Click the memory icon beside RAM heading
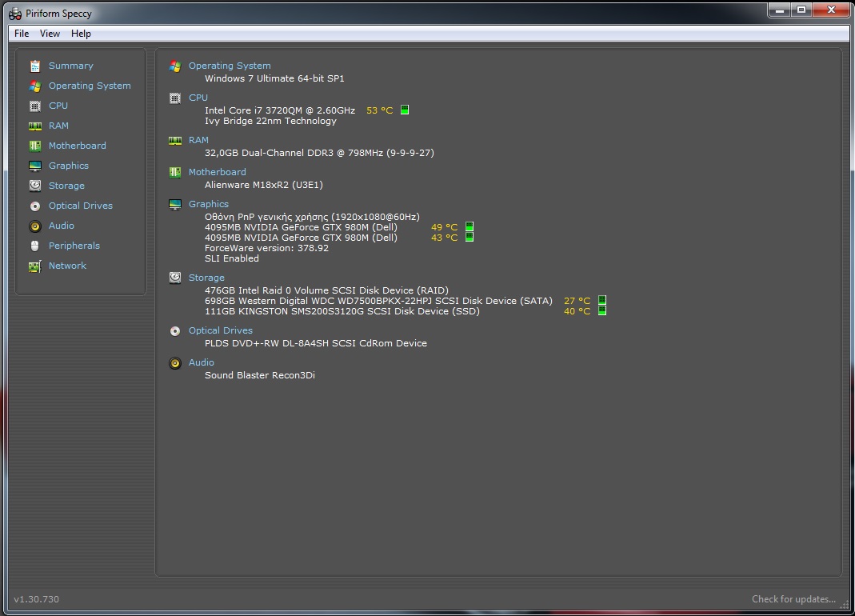 [175, 141]
